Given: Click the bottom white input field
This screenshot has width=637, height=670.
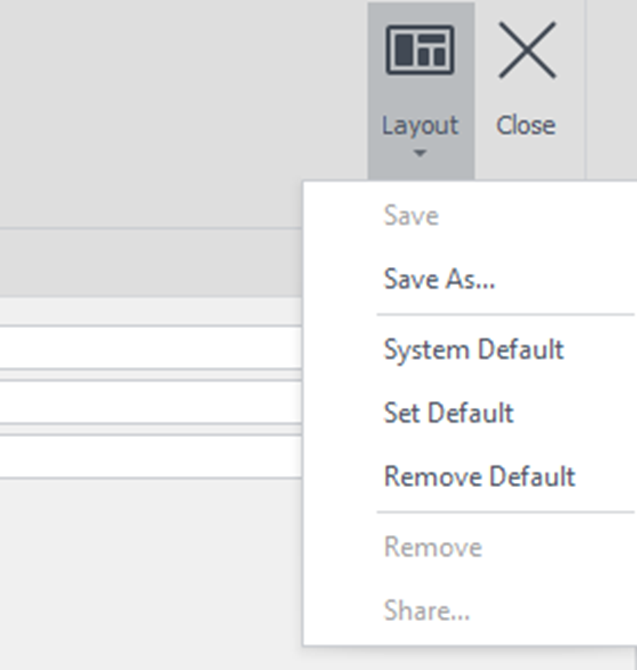Looking at the screenshot, I should point(150,456).
